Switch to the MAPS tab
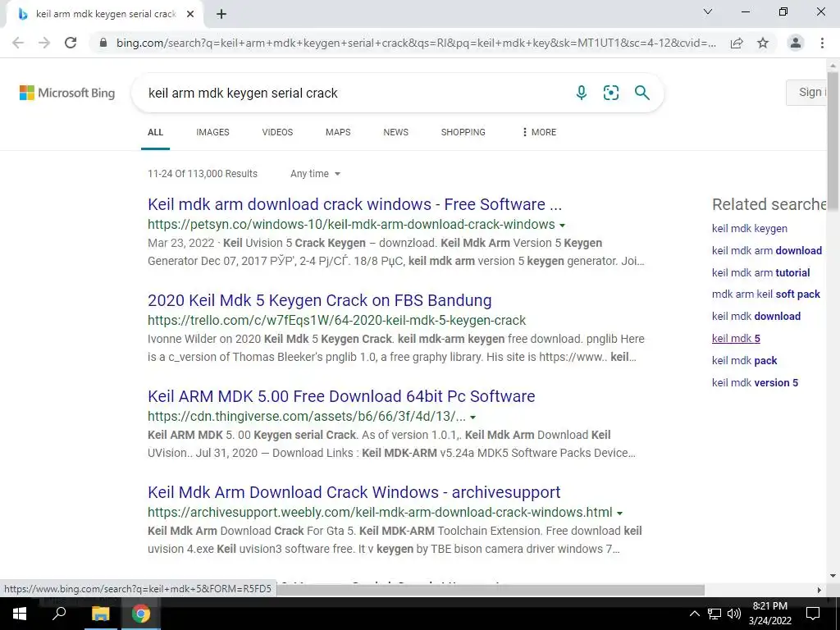Image resolution: width=840 pixels, height=630 pixels. (338, 132)
